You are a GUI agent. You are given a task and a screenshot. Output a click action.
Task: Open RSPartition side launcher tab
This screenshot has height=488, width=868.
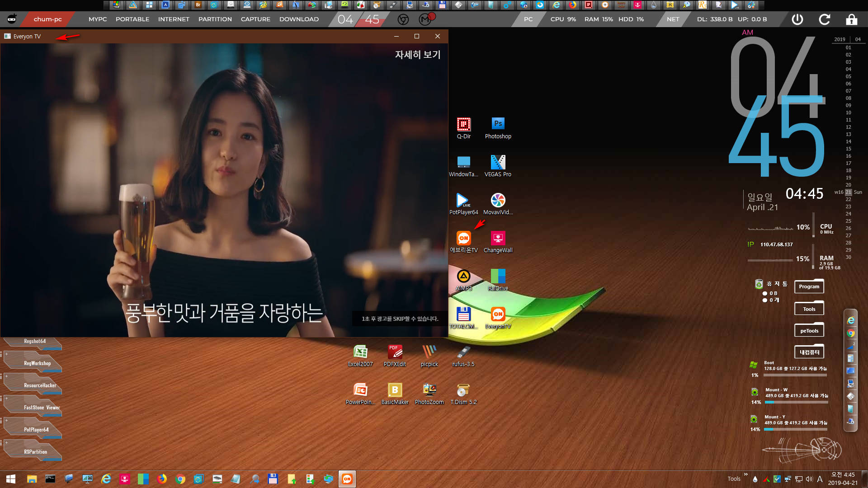click(33, 451)
